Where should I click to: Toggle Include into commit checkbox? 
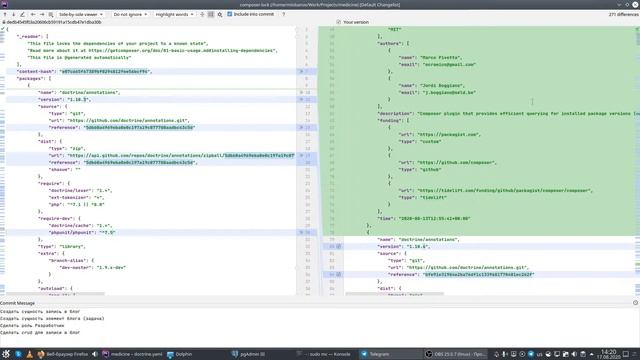[x=229, y=14]
